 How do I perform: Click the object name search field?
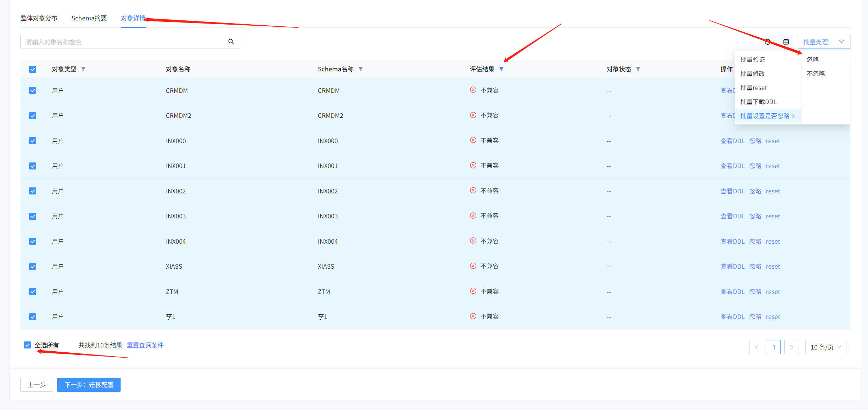(x=123, y=42)
